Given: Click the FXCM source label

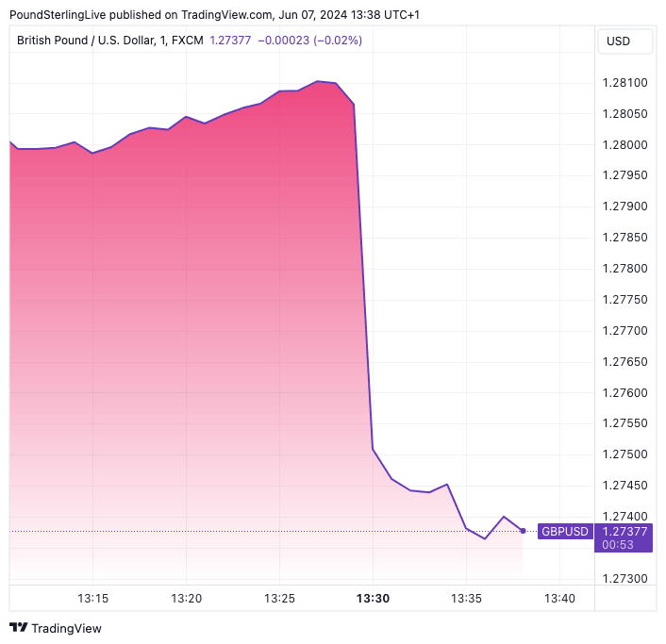Looking at the screenshot, I should (x=184, y=41).
